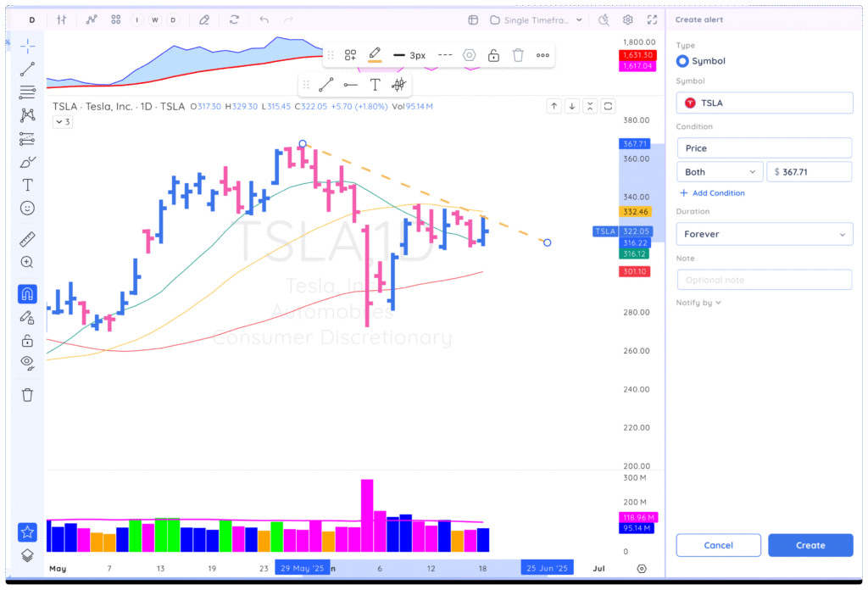
Task: Enter fullscreen mode
Action: tap(652, 20)
